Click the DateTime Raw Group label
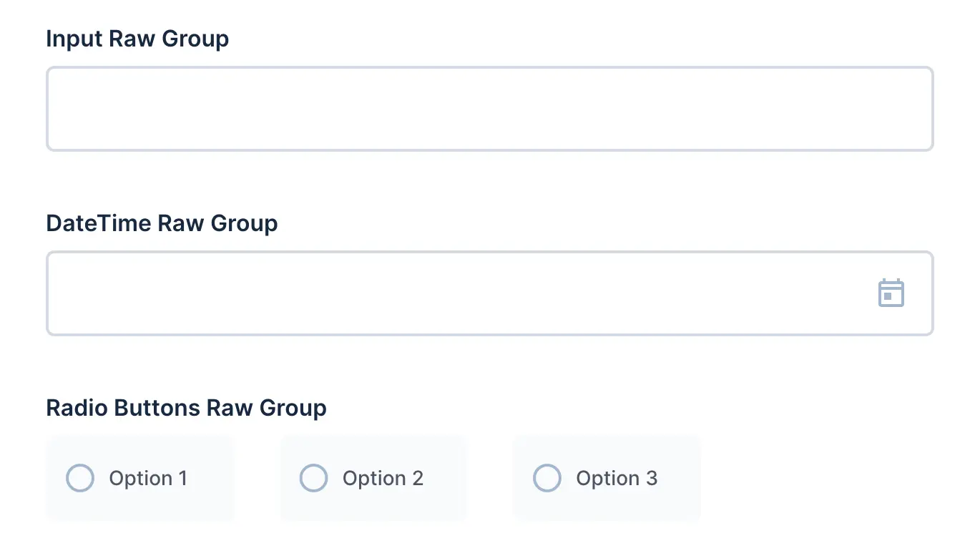This screenshot has height=556, width=980. [x=162, y=223]
